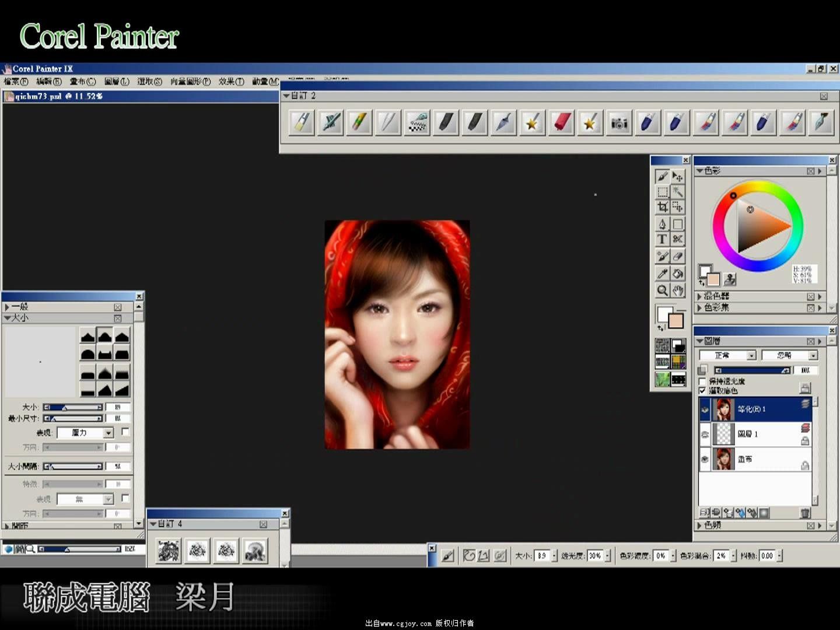Select the Magnifier tool
This screenshot has height=630, width=840.
662,290
